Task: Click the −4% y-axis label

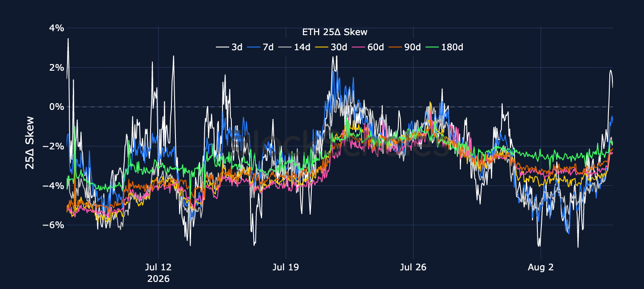Action: click(x=53, y=185)
